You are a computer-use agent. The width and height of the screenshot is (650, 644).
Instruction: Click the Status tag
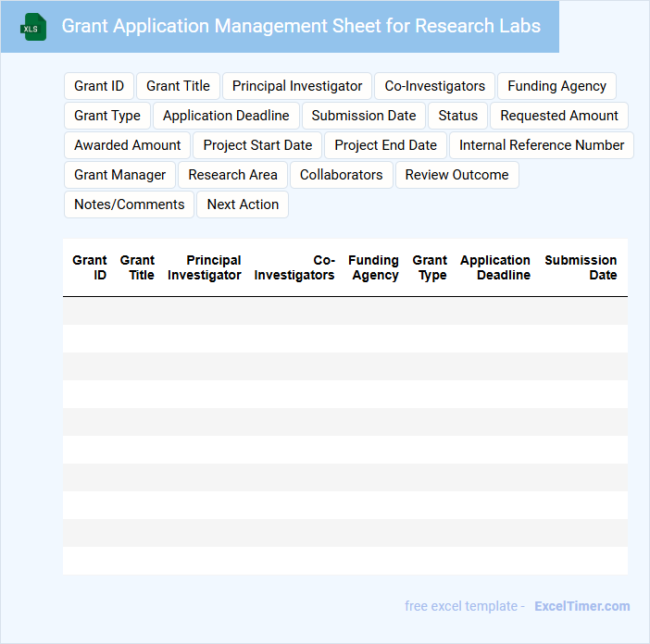(457, 116)
